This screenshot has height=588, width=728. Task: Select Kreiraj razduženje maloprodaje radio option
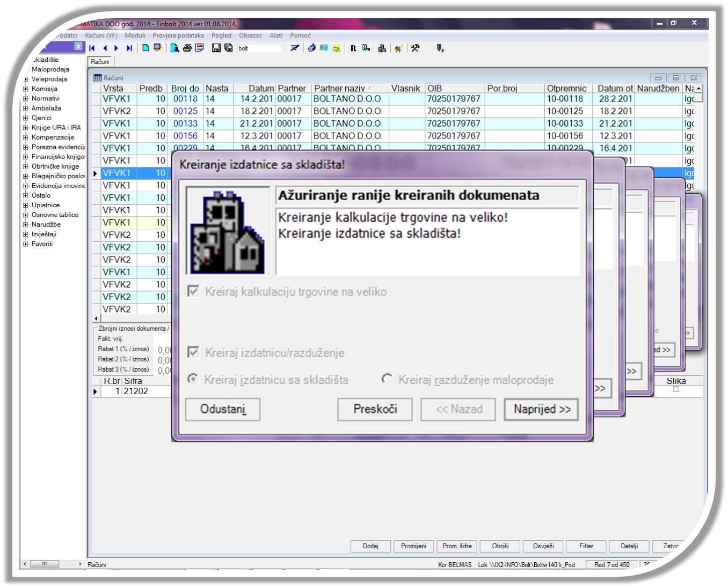[x=387, y=379]
